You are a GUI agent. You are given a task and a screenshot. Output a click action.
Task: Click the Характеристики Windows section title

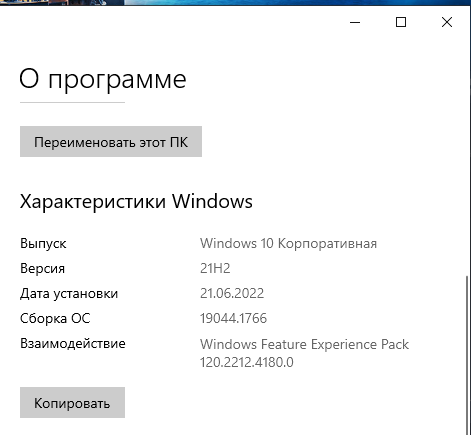[x=136, y=201]
